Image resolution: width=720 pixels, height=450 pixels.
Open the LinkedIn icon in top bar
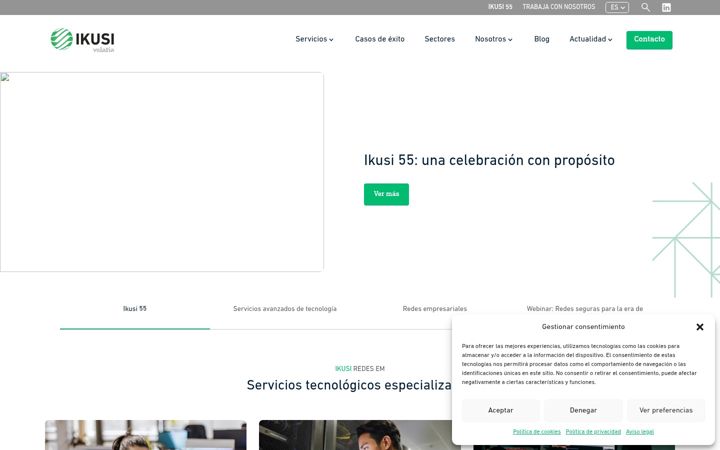pyautogui.click(x=666, y=7)
